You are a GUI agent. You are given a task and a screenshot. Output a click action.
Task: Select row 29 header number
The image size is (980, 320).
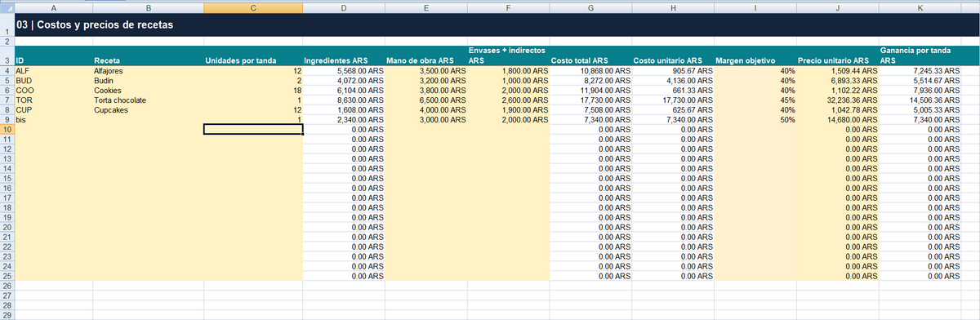click(7, 315)
